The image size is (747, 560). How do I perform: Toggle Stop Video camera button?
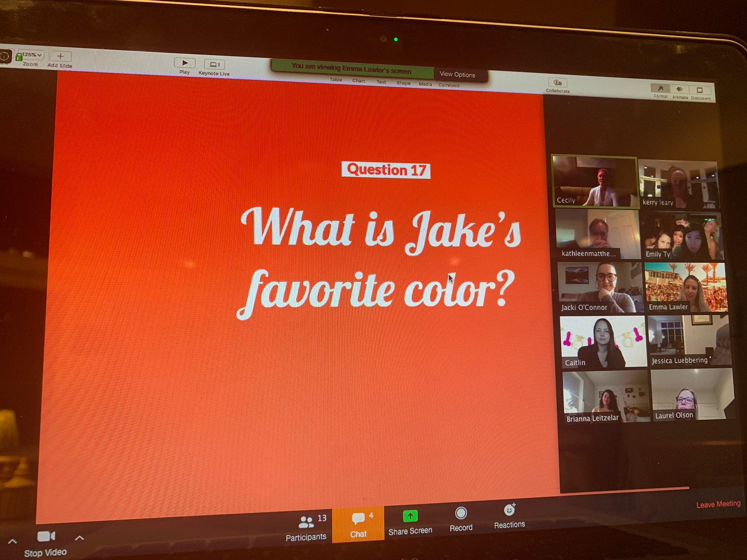click(x=46, y=543)
